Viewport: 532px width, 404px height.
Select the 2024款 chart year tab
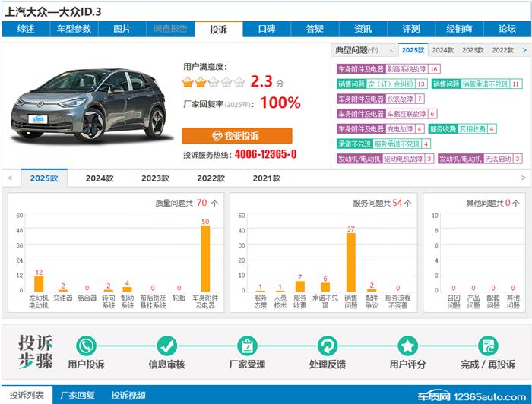click(100, 178)
